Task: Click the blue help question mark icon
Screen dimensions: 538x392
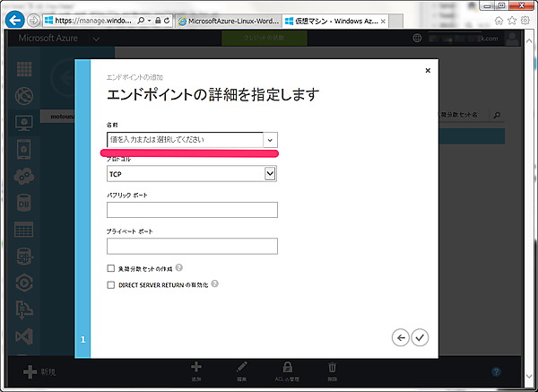Action: (496, 371)
